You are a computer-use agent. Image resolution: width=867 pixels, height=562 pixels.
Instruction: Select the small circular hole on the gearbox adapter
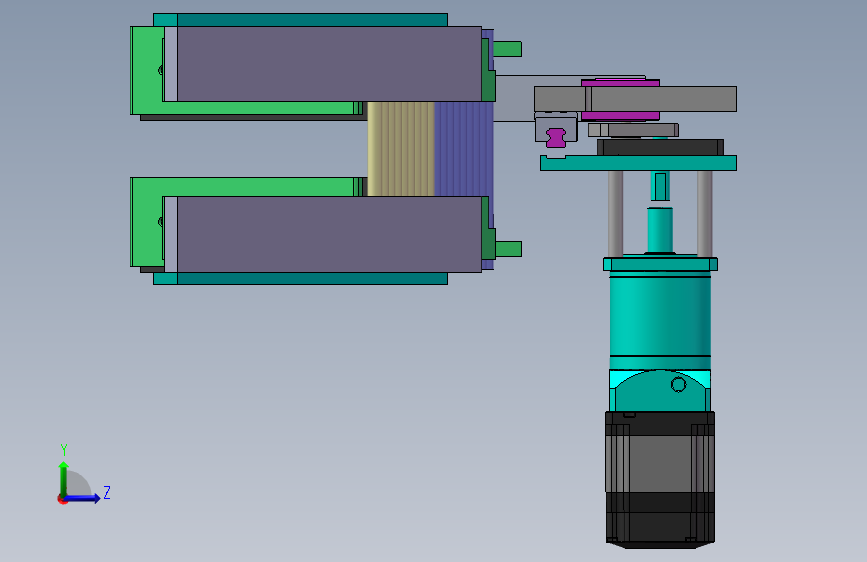[x=678, y=384]
